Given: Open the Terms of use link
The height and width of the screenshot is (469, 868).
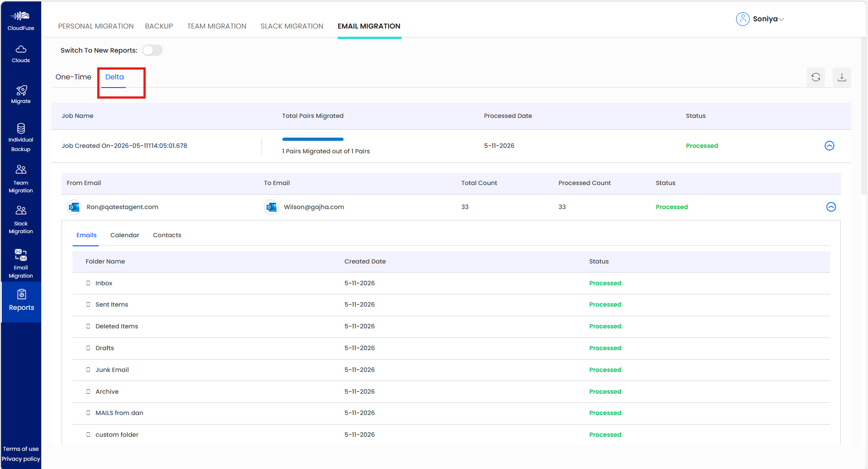Looking at the screenshot, I should tap(21, 449).
